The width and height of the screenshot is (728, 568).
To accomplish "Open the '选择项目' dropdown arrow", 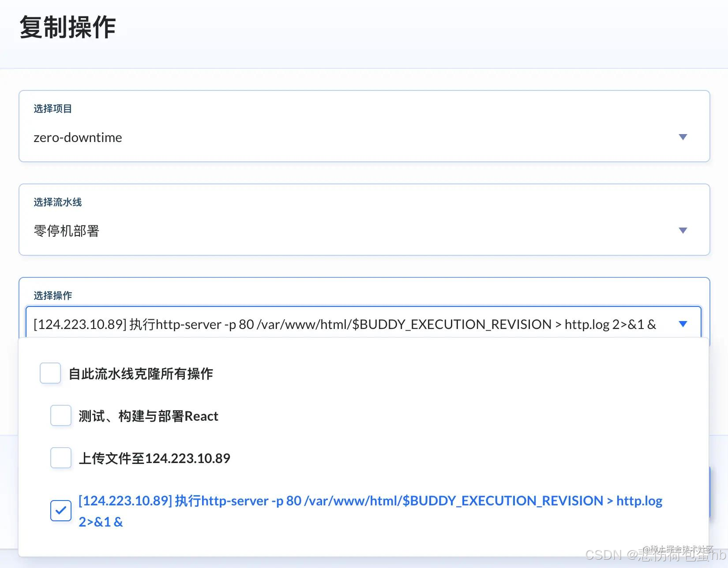I will (683, 137).
